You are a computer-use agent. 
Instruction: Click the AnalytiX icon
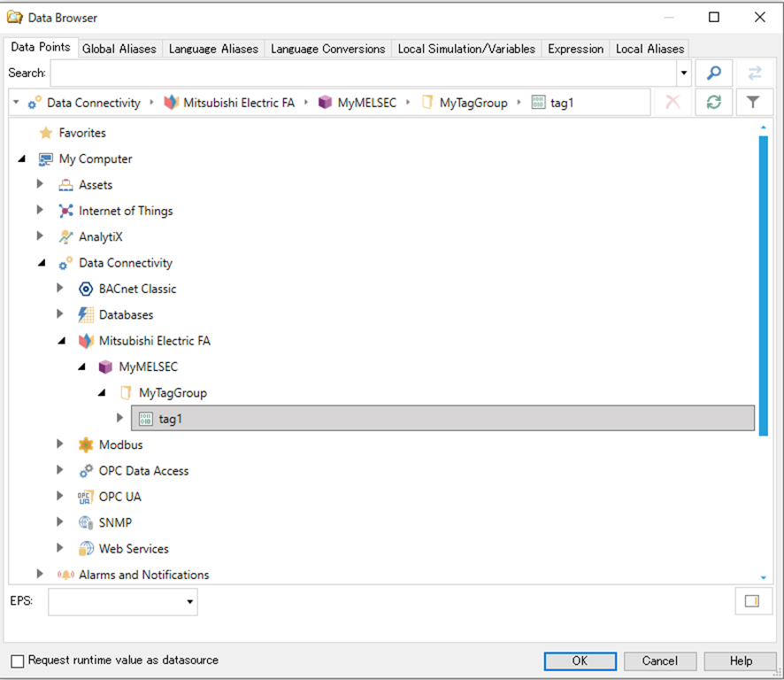click(65, 236)
